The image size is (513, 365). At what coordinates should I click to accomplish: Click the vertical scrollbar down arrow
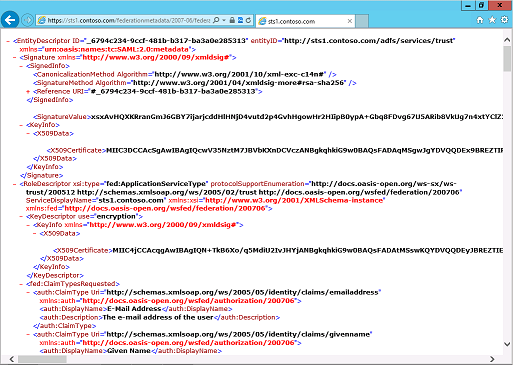[x=507, y=344]
